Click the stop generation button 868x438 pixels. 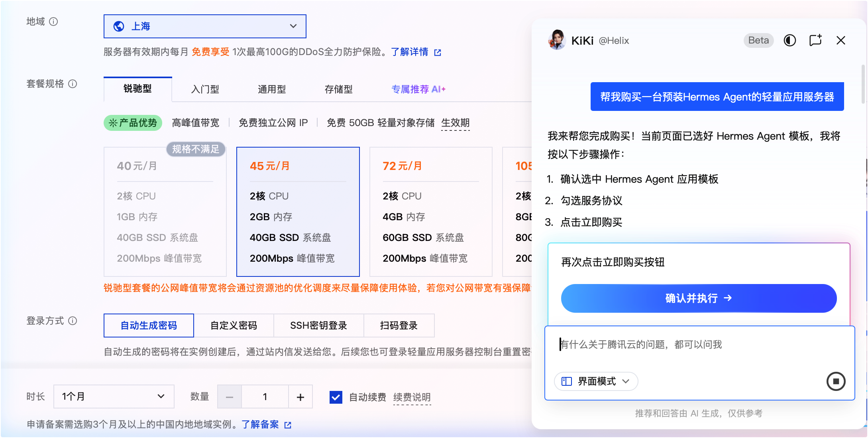point(836,381)
